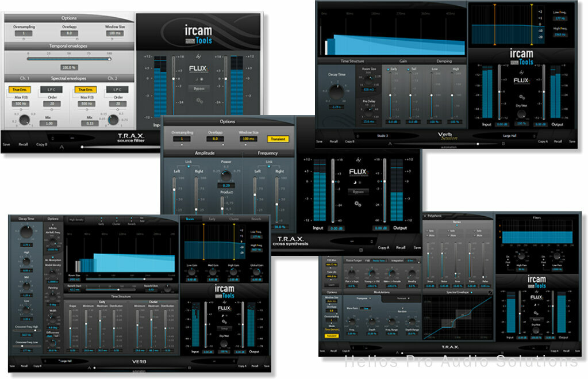Image resolution: width=588 pixels, height=379 pixels.
Task: Click the lock icon on Spectral Envelope
Action: 490,292
